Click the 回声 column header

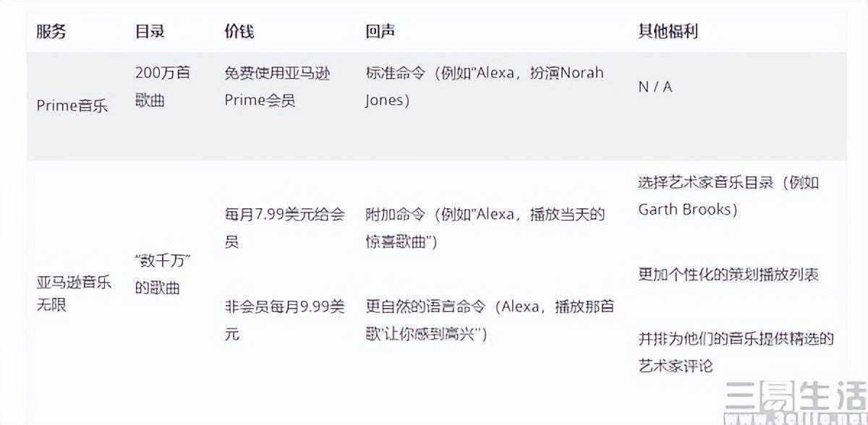coord(380,32)
